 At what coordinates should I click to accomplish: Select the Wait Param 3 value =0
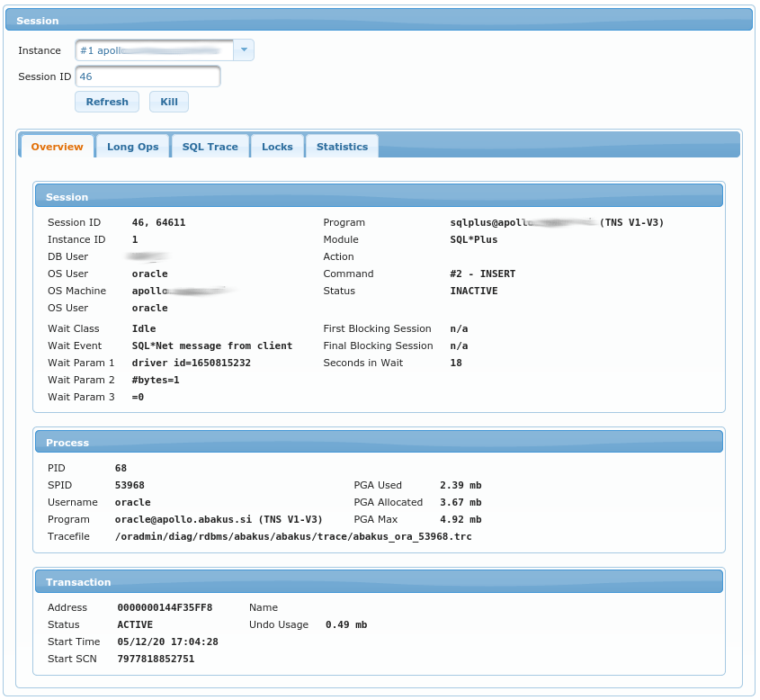[x=138, y=397]
